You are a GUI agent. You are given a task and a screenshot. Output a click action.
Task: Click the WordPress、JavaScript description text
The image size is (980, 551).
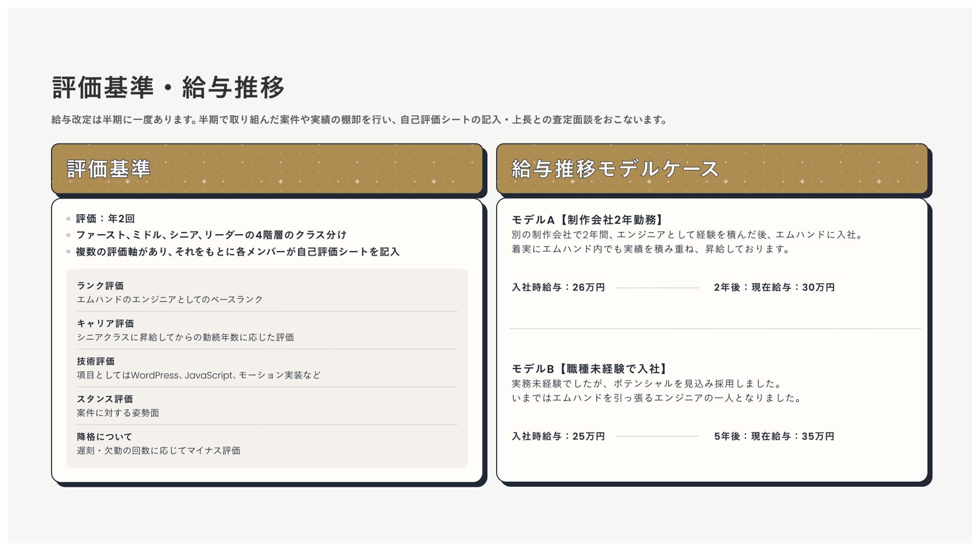pyautogui.click(x=199, y=375)
